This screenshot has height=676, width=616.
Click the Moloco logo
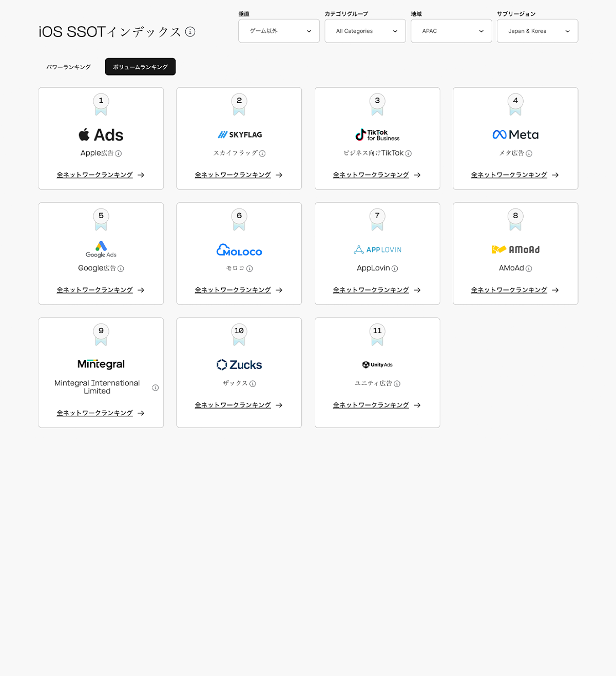[x=239, y=250]
